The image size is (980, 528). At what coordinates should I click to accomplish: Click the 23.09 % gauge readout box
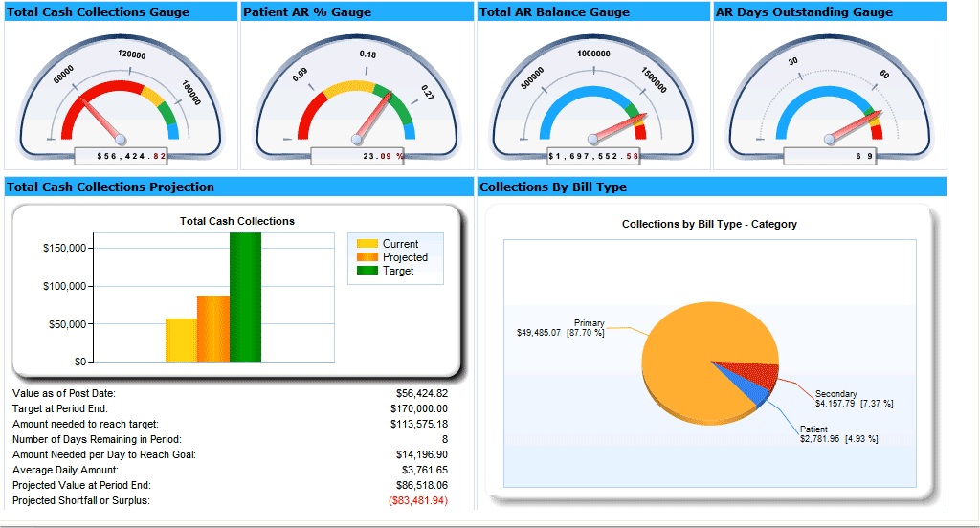(358, 156)
